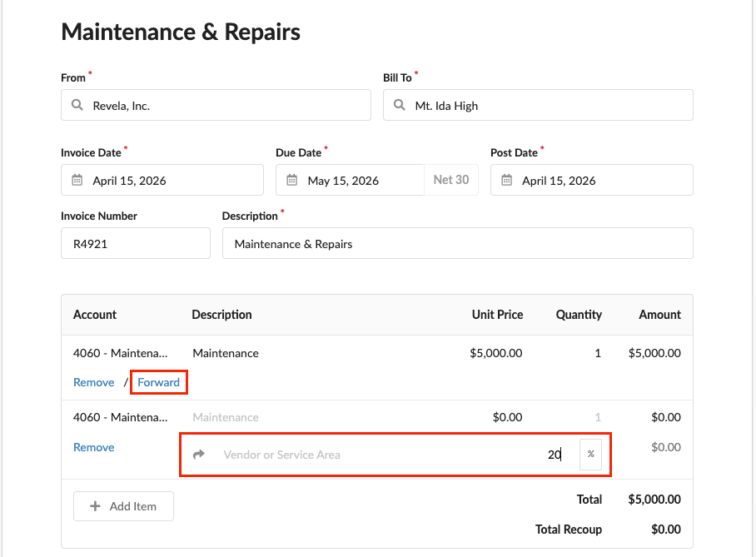Image resolution: width=756 pixels, height=557 pixels.
Task: Select the first row's 4060 account cell
Action: click(121, 353)
